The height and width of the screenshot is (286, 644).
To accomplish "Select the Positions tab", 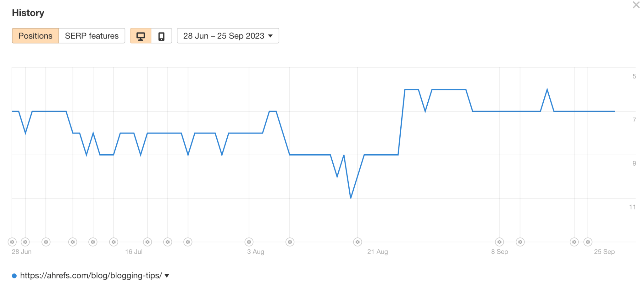I will 35,36.
